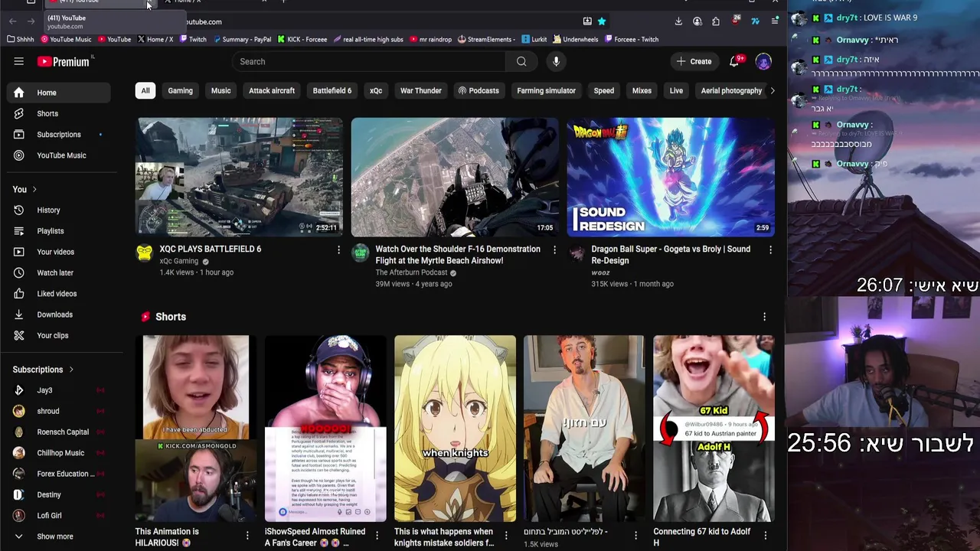Image resolution: width=980 pixels, height=551 pixels.
Task: Open the YouTube hamburger guide menu
Action: [18, 61]
